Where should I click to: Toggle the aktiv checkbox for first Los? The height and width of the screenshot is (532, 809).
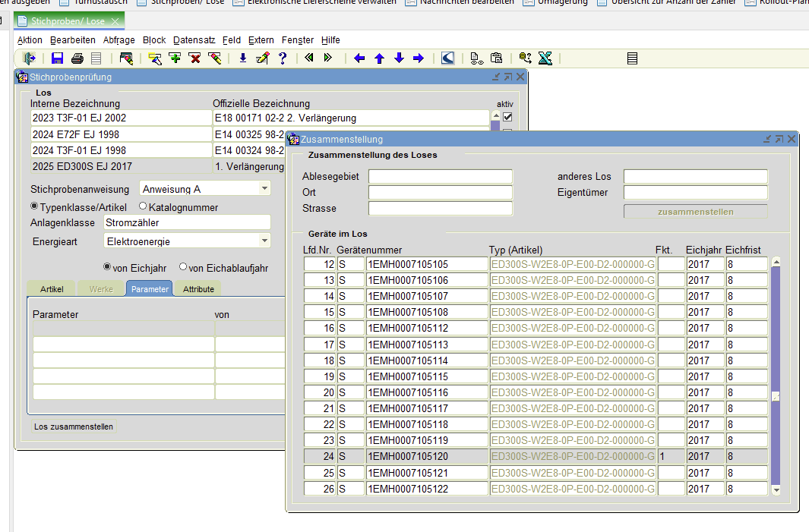coord(507,117)
